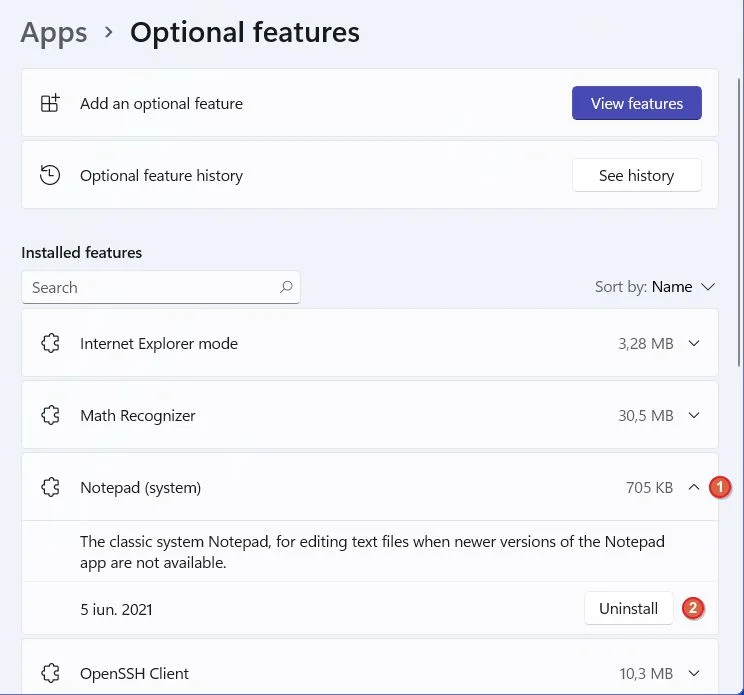The width and height of the screenshot is (744, 695).
Task: Click the magnifier icon in Search box
Action: click(286, 287)
